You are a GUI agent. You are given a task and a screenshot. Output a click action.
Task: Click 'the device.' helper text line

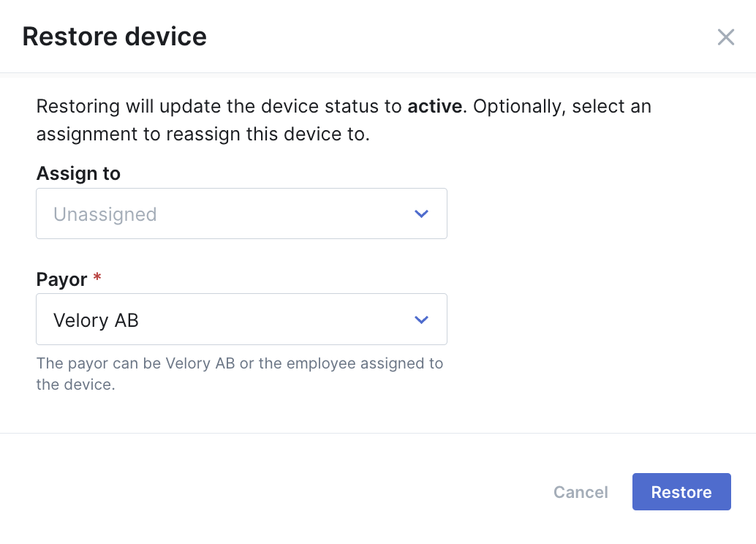(76, 385)
